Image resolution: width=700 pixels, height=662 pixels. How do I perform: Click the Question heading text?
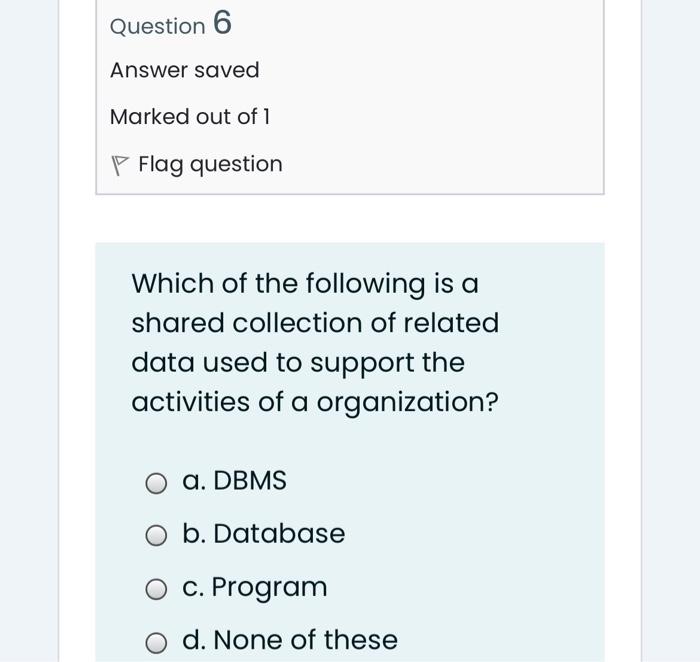click(157, 26)
